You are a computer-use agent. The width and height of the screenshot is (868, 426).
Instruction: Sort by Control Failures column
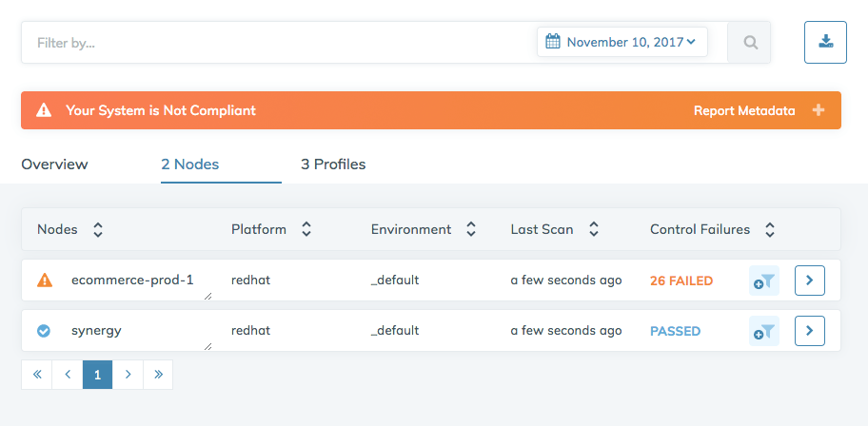point(770,229)
